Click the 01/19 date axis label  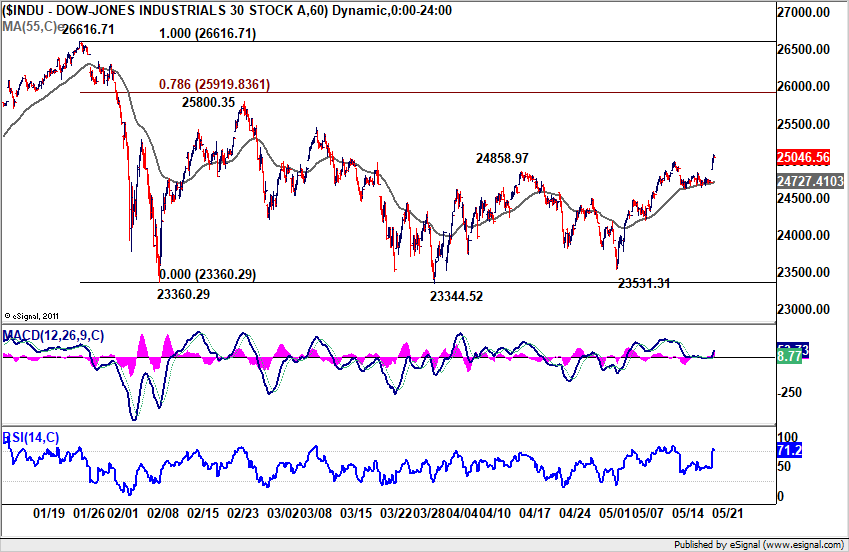point(49,513)
